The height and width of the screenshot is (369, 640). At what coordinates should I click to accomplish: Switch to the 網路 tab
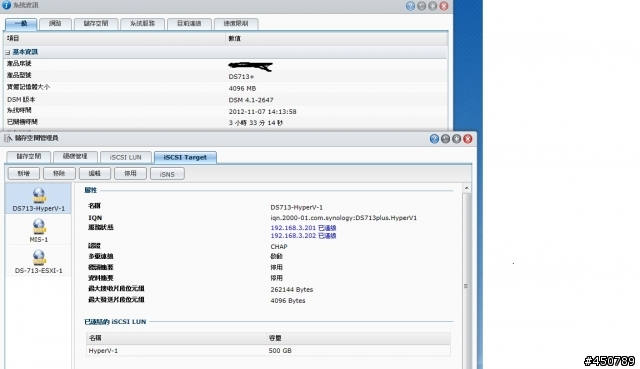pos(55,24)
